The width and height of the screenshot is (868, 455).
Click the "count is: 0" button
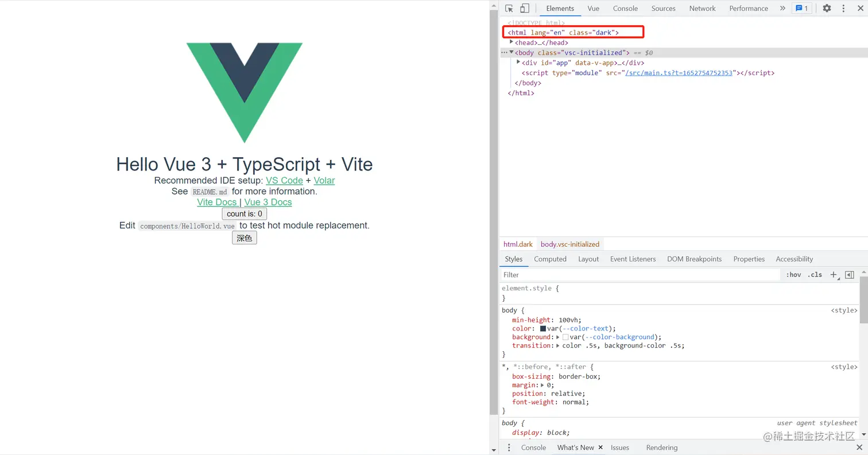coord(245,214)
